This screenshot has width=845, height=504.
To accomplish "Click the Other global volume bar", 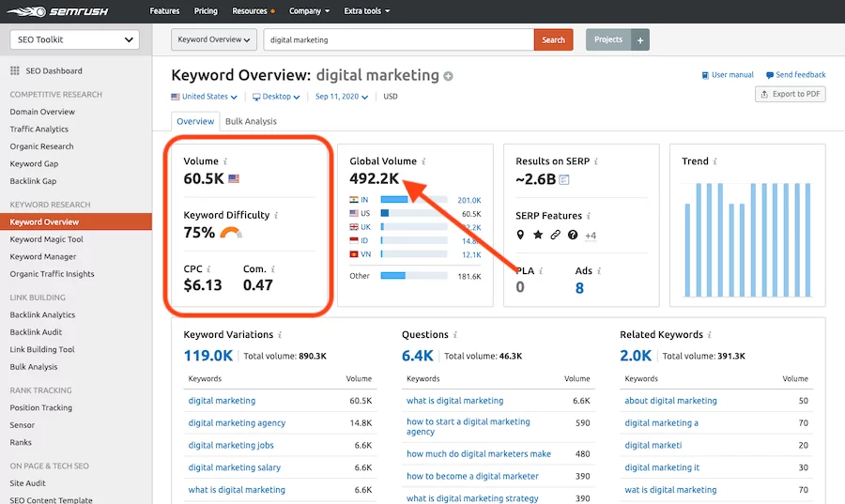I will (x=414, y=276).
